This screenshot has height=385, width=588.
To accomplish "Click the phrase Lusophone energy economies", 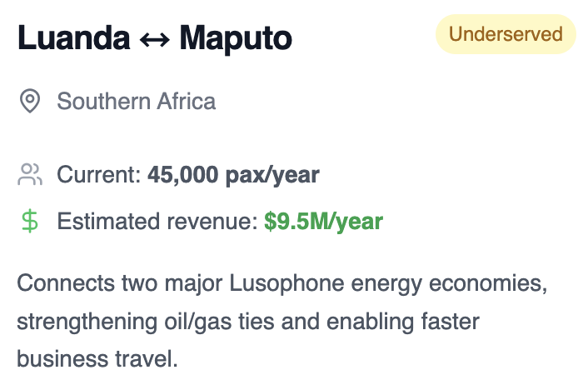I will click(x=388, y=283).
